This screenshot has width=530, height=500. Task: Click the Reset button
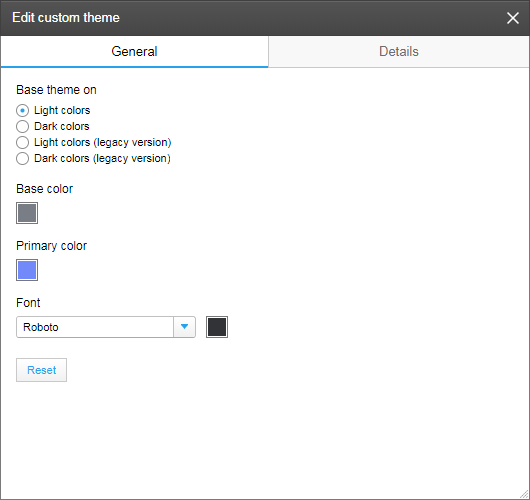[x=42, y=370]
